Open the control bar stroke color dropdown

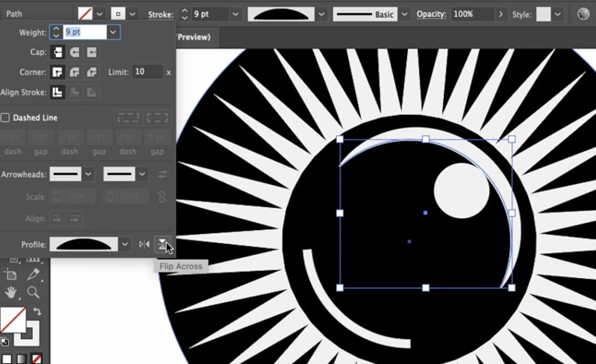click(x=132, y=14)
